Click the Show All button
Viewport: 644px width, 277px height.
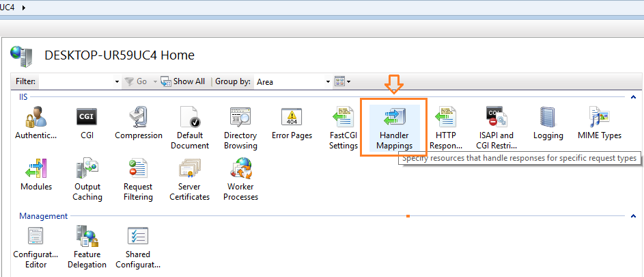(183, 81)
